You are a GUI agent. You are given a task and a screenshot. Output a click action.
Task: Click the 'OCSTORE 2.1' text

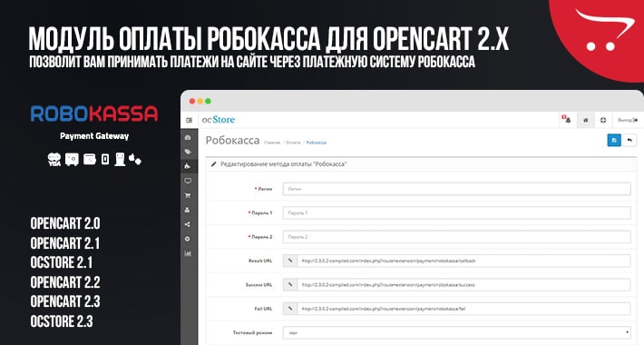[x=62, y=262]
